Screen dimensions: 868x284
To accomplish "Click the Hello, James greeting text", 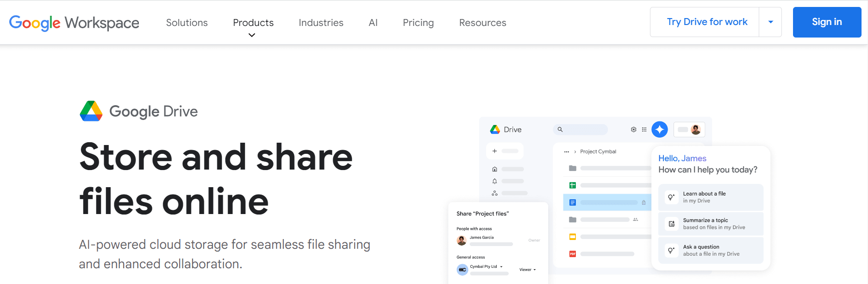I will [x=682, y=158].
